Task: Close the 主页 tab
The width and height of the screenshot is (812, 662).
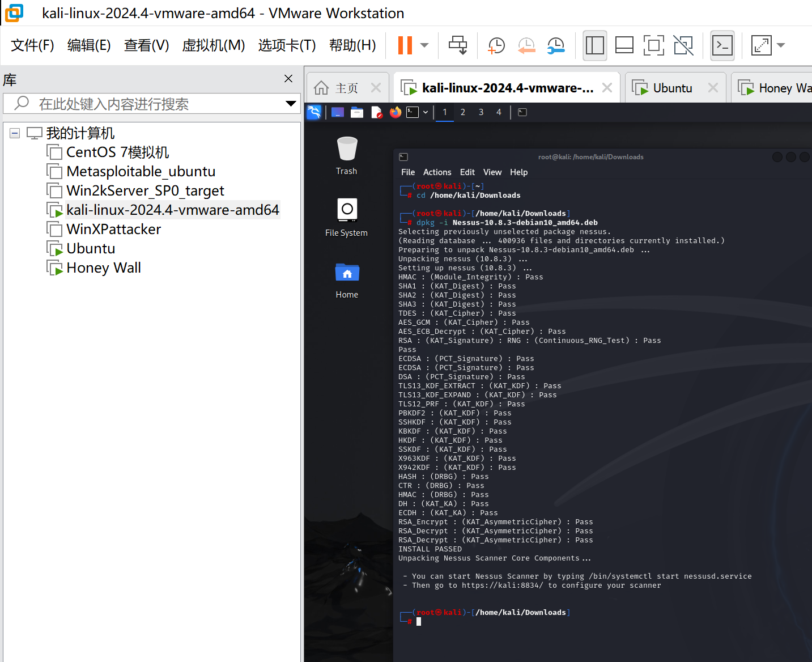Action: [376, 88]
